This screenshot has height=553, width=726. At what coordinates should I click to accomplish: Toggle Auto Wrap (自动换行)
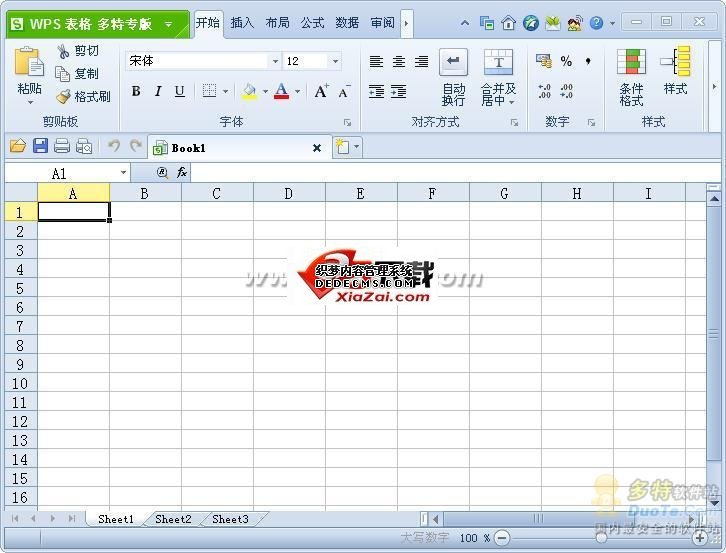click(x=453, y=77)
